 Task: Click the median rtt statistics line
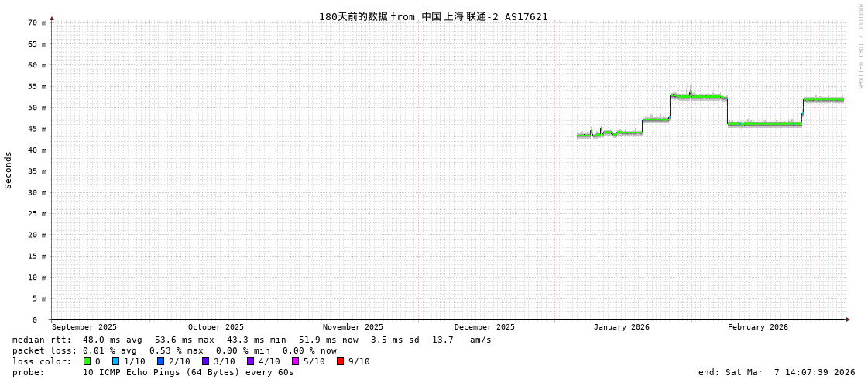pos(252,340)
